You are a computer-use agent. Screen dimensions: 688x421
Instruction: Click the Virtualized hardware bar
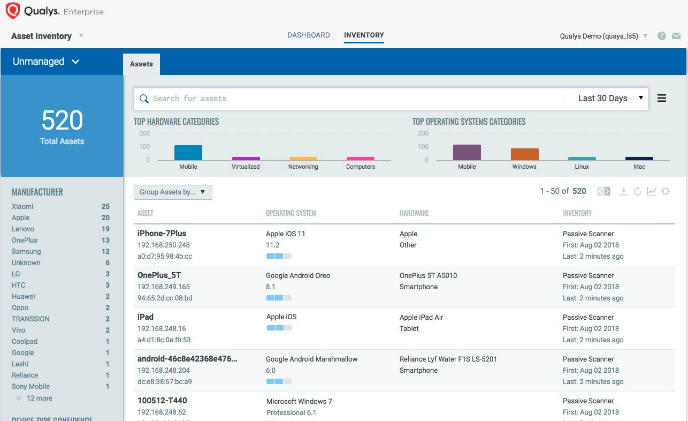(246, 158)
